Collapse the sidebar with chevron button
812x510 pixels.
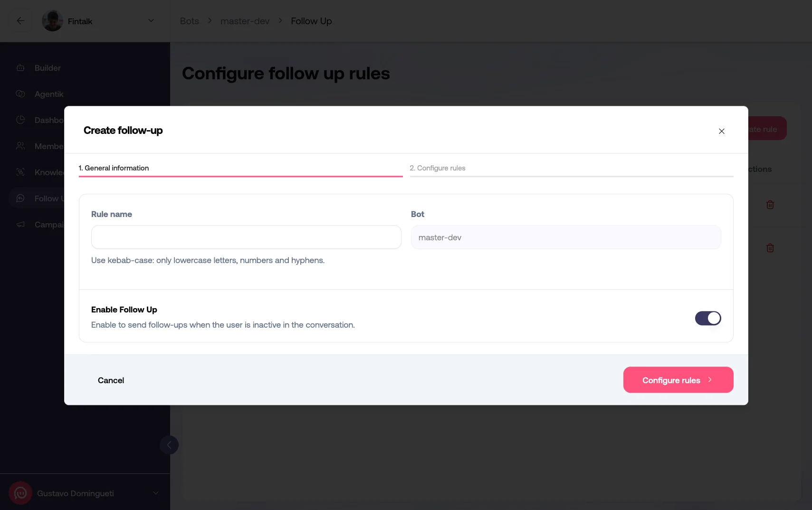(169, 445)
